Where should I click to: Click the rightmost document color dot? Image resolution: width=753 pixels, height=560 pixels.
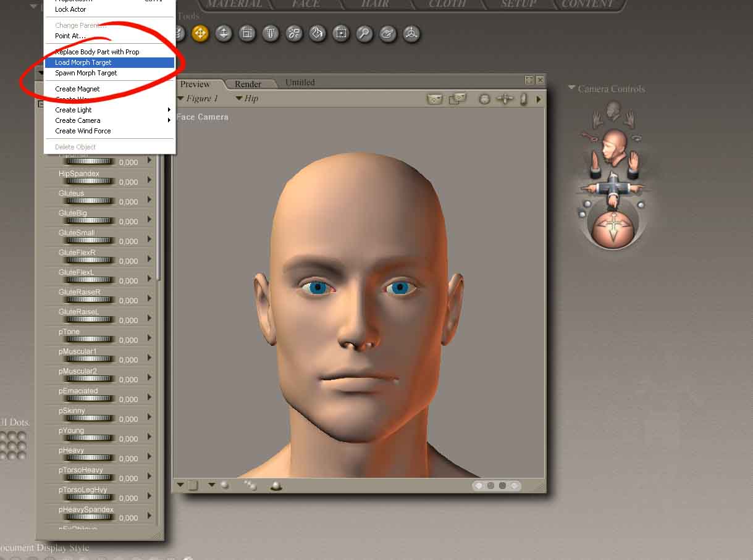click(515, 486)
